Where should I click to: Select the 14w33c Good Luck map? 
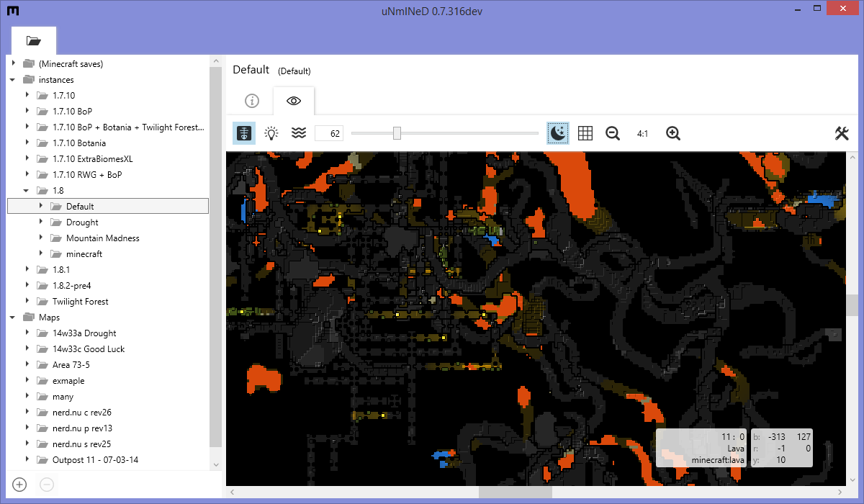(89, 348)
